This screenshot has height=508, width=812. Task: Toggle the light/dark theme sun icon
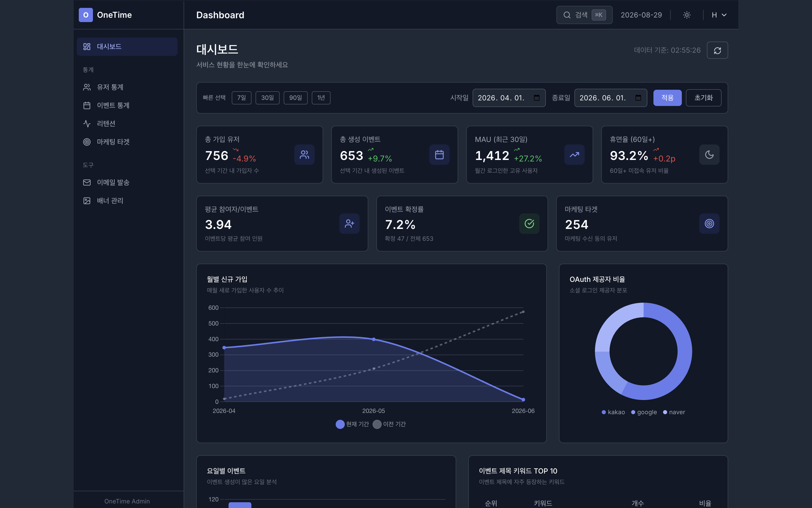coord(687,15)
